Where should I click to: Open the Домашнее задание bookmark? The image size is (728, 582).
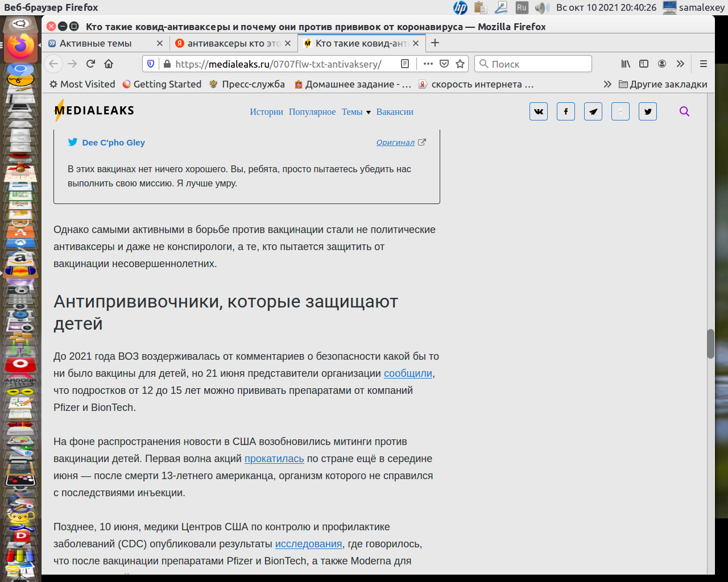(x=353, y=84)
